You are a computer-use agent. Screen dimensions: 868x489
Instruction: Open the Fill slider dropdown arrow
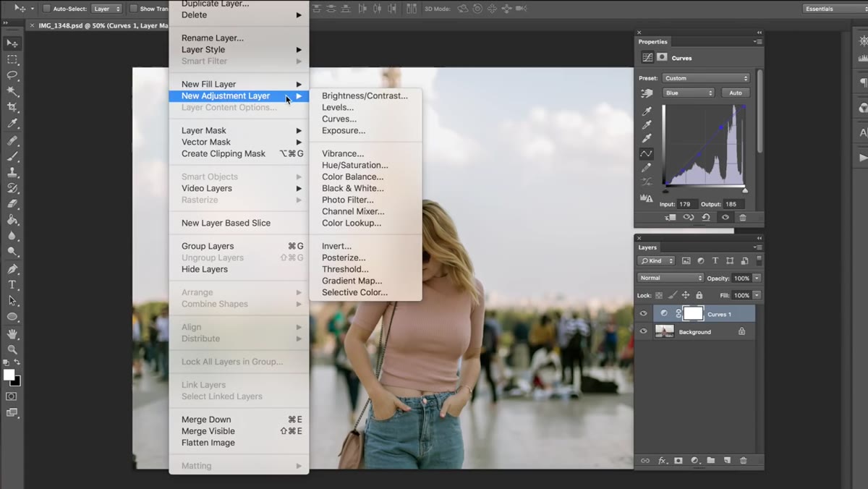(x=757, y=295)
